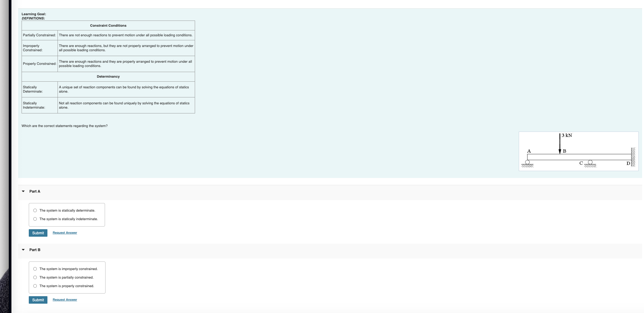Choose 'The system is properly constrained'

35,286
